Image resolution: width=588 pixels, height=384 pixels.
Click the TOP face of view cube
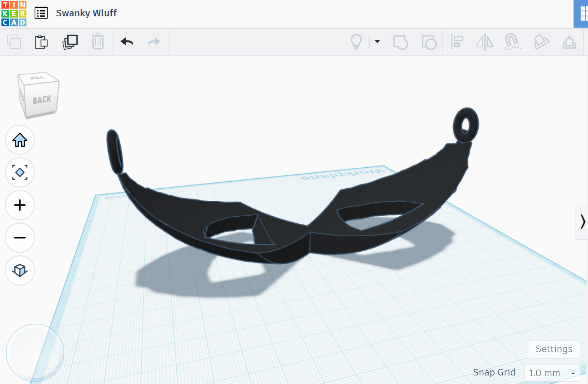pos(37,78)
